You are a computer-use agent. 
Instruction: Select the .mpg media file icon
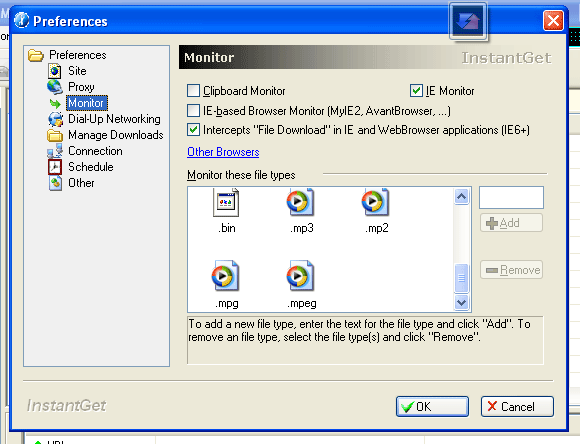click(x=225, y=276)
